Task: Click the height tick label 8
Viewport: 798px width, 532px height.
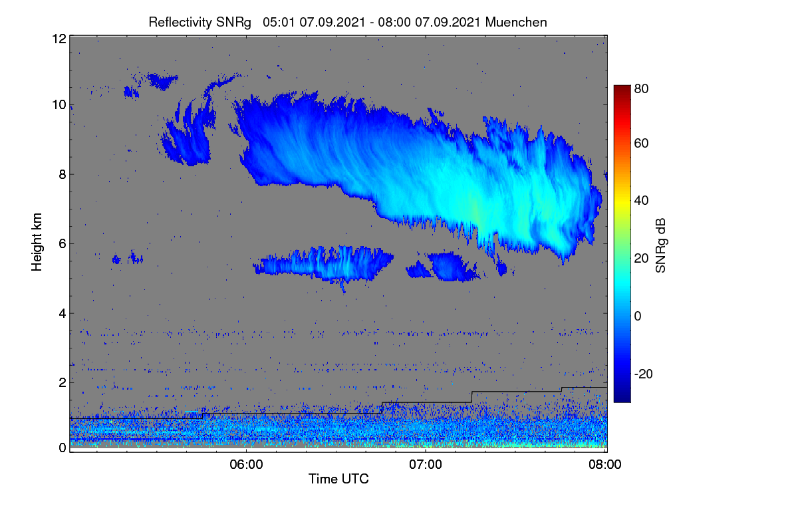Action: [62, 174]
